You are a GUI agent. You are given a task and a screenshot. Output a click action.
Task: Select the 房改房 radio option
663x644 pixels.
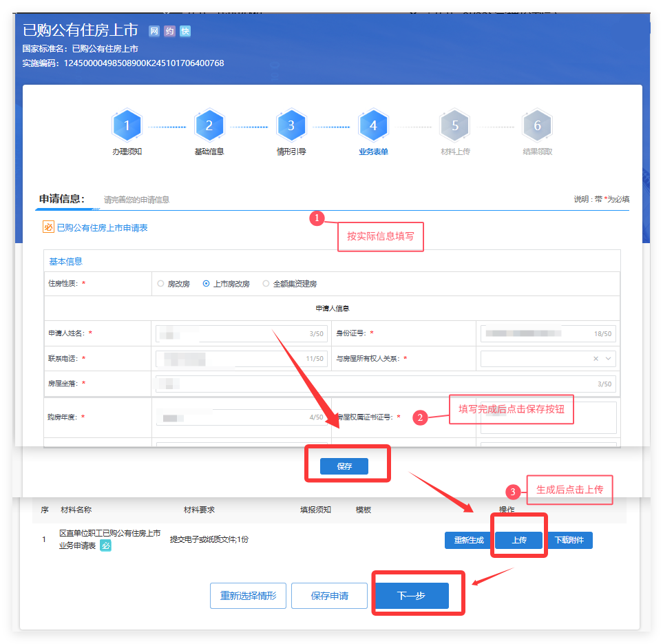(x=161, y=284)
